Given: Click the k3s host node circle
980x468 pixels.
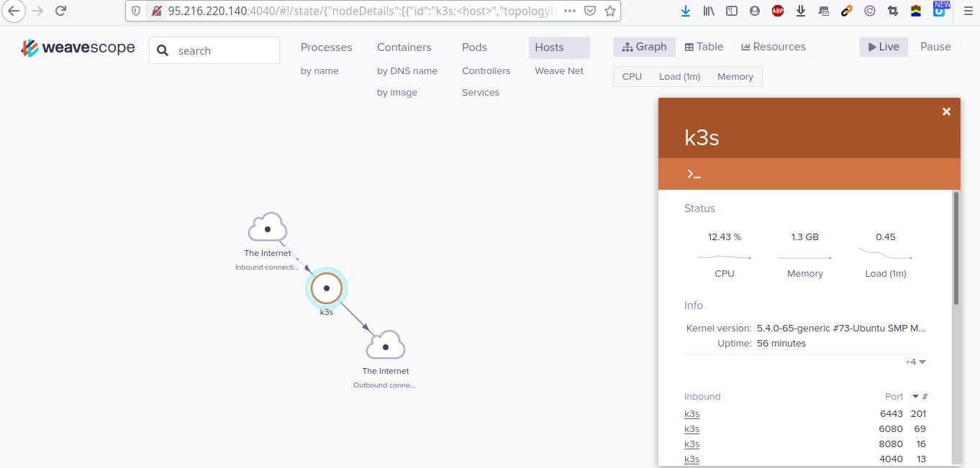Looking at the screenshot, I should coord(327,288).
